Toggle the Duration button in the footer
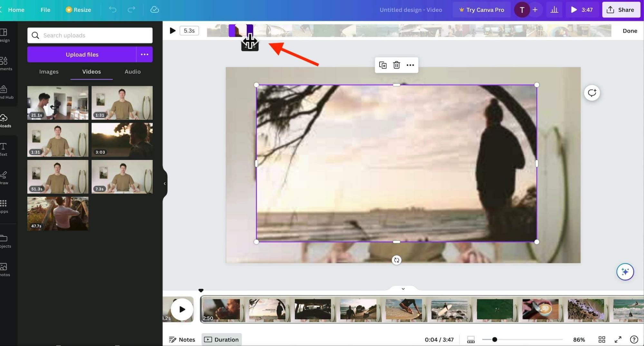Image resolution: width=644 pixels, height=346 pixels. 222,340
